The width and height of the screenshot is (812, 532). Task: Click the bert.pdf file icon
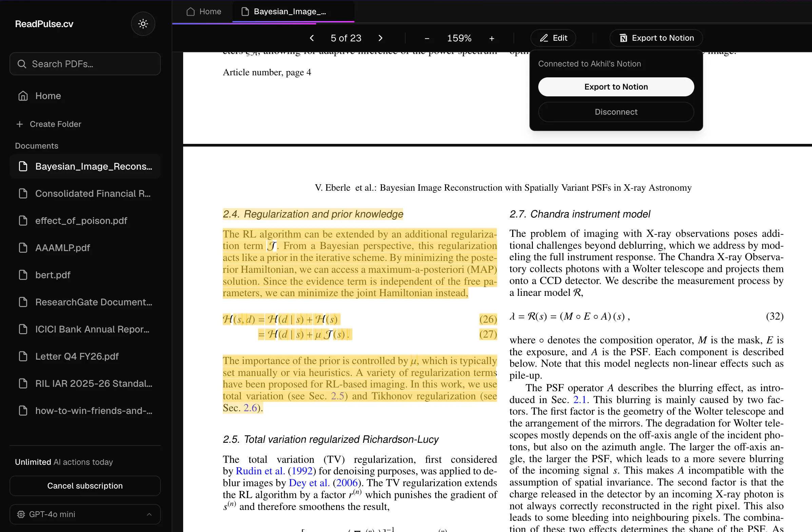point(23,275)
